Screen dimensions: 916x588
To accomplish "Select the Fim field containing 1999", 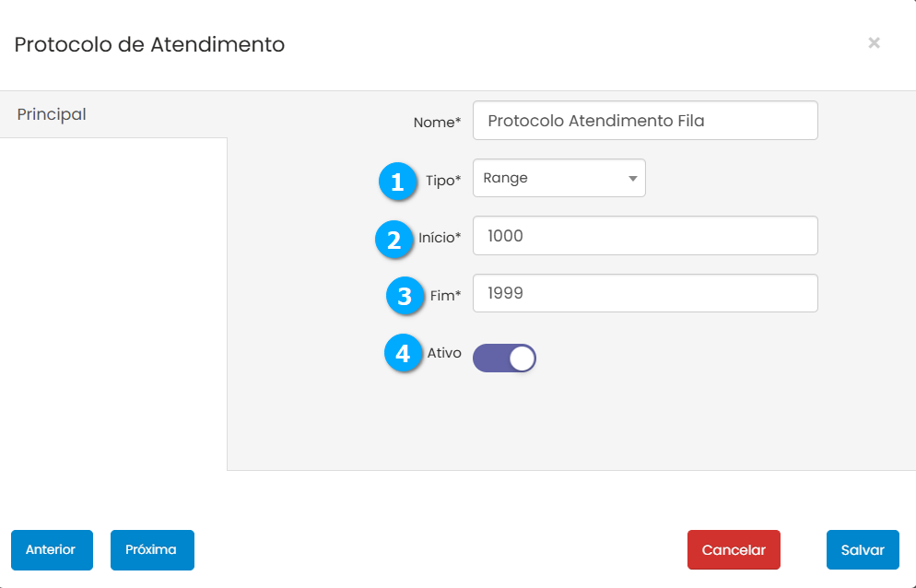I will 645,293.
